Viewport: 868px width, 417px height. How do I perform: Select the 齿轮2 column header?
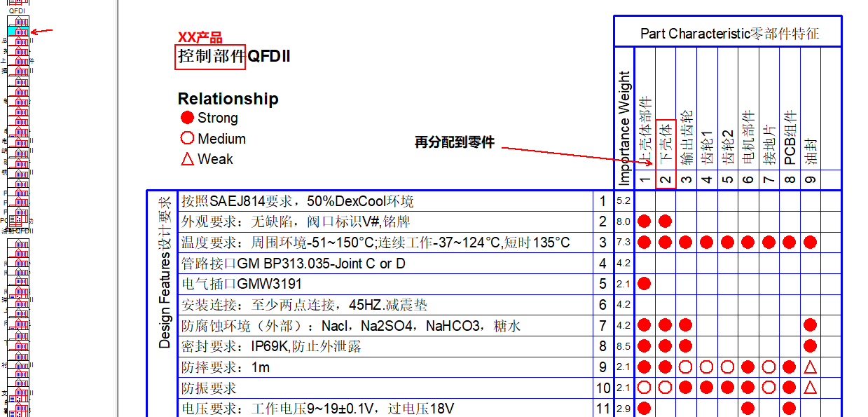pos(728,147)
